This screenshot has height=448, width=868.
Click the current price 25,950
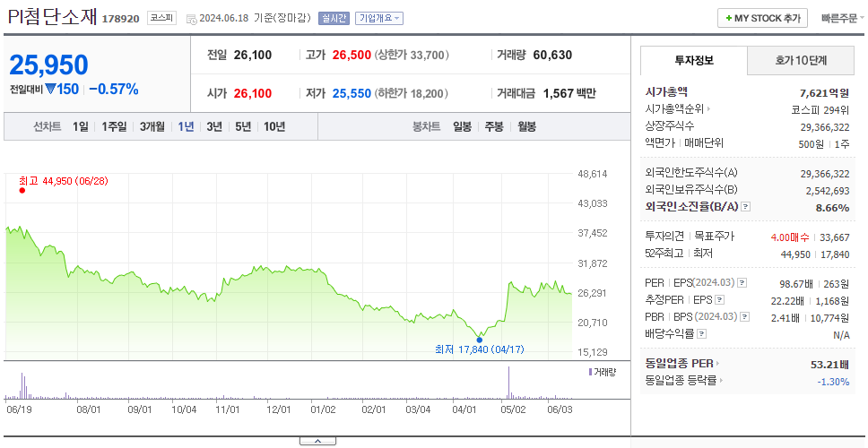[x=48, y=65]
